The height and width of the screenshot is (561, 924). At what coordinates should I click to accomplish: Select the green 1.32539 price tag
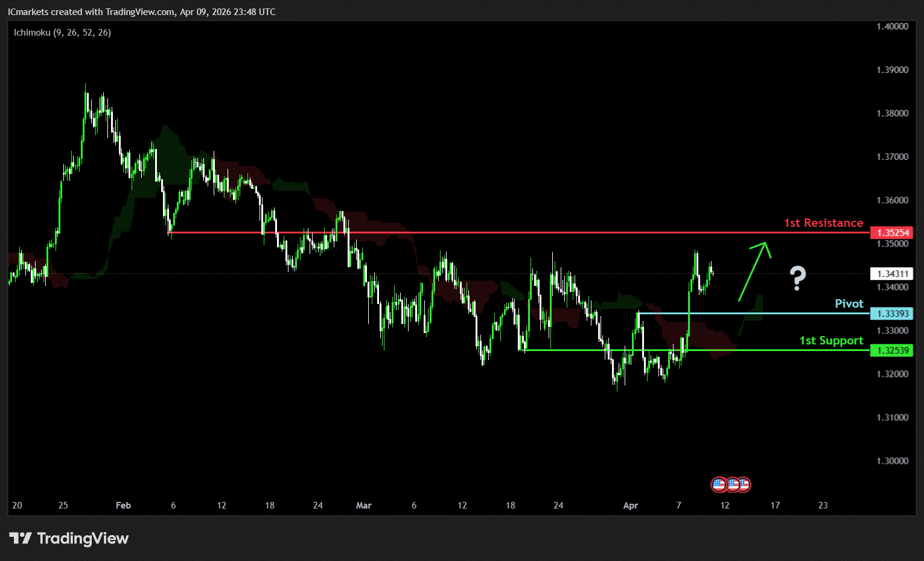click(891, 350)
